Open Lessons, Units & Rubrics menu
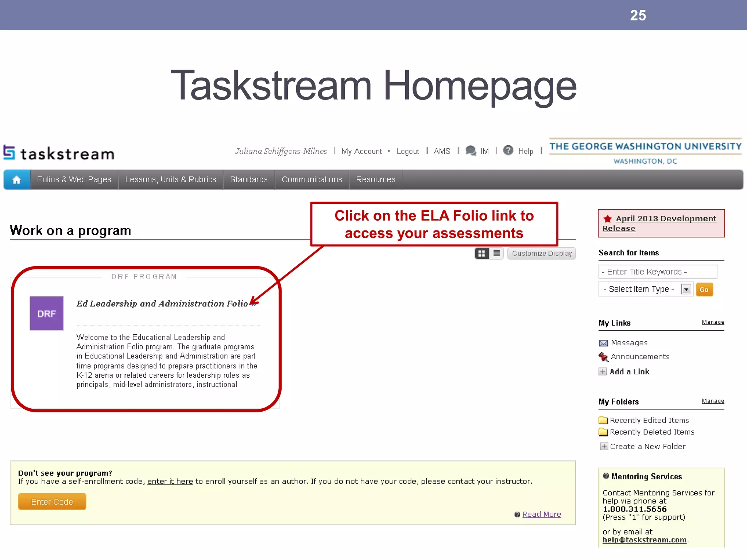The height and width of the screenshot is (560, 747). pyautogui.click(x=171, y=179)
